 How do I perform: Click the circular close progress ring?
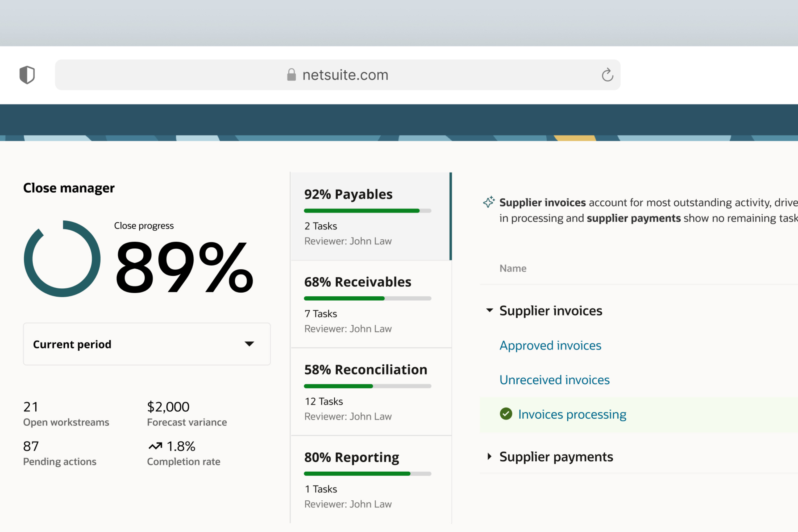(x=62, y=259)
